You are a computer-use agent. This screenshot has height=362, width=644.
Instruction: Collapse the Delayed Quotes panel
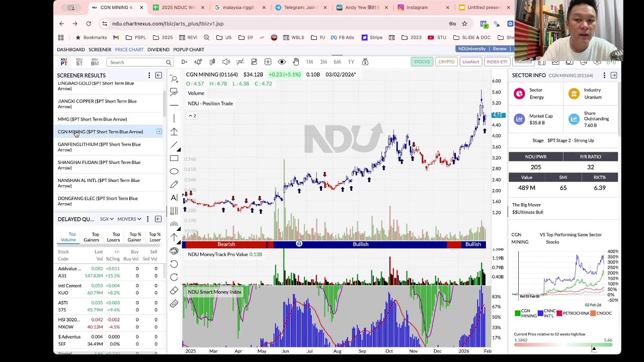click(x=158, y=219)
